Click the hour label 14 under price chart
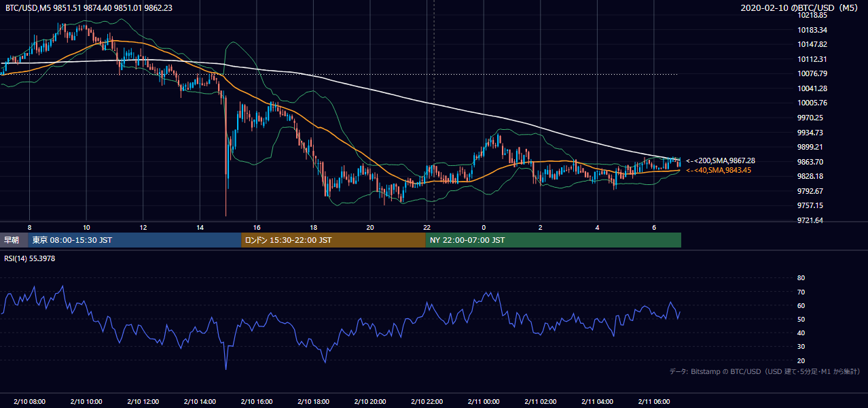The image size is (868, 408). click(200, 227)
